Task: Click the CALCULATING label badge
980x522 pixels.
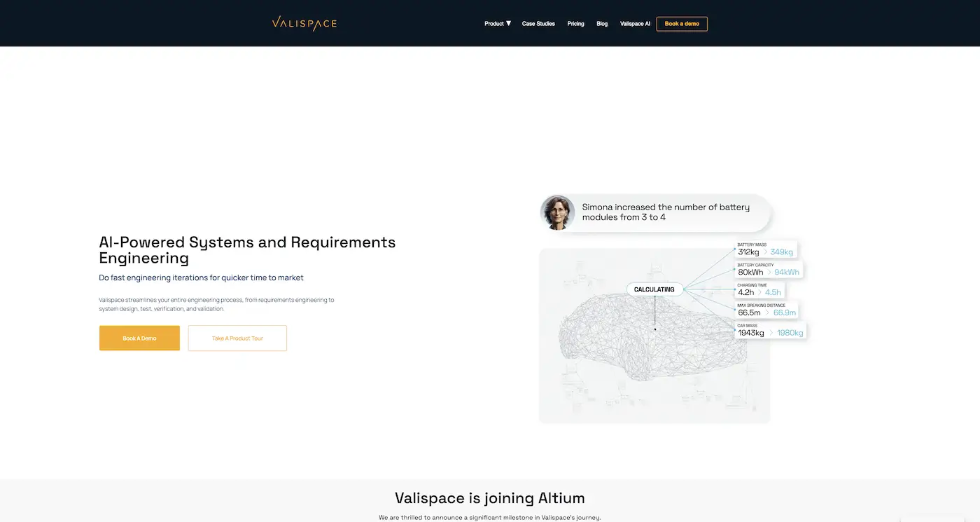Action: coord(654,289)
